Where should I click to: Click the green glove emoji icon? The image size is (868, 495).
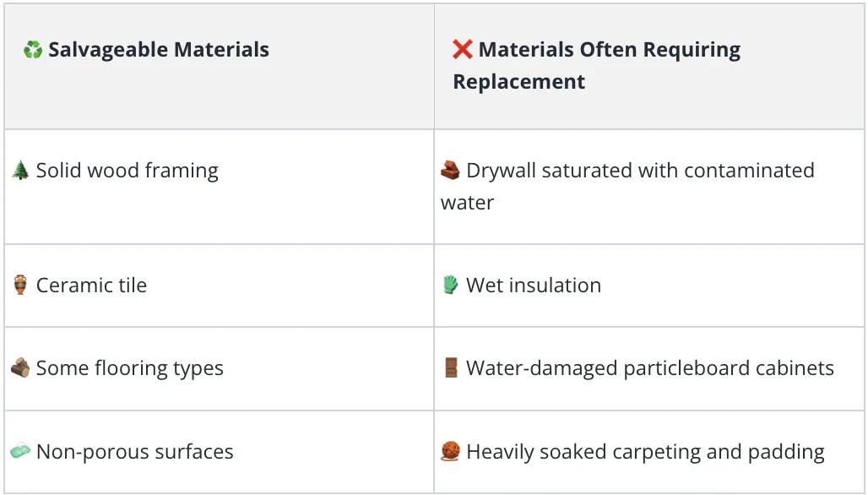(451, 286)
